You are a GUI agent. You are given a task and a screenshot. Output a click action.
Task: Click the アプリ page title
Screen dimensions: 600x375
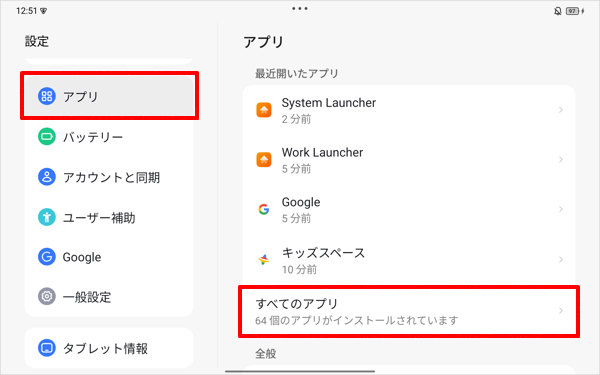264,42
